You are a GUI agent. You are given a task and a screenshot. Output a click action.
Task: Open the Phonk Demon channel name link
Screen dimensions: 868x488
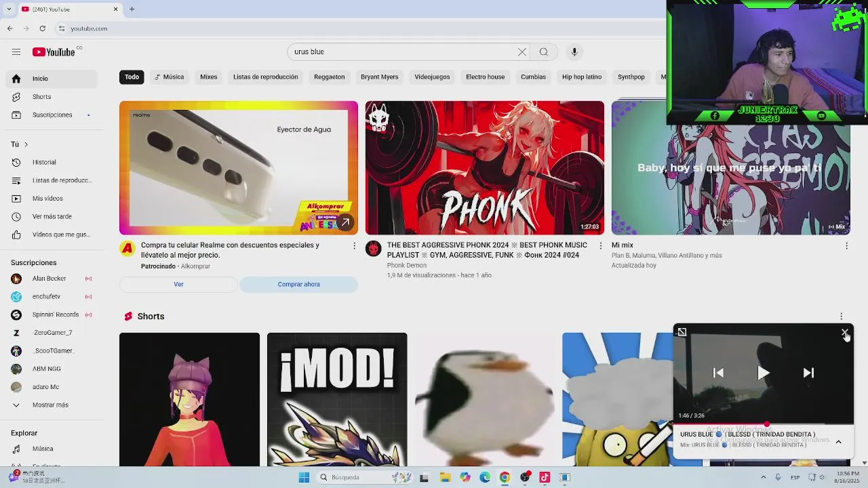pos(407,266)
